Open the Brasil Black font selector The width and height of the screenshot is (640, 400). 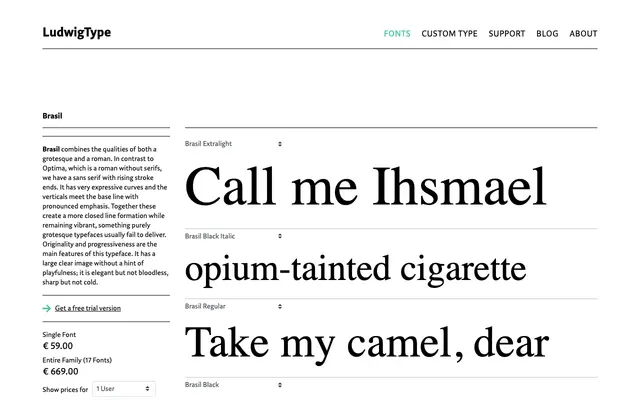[233, 384]
